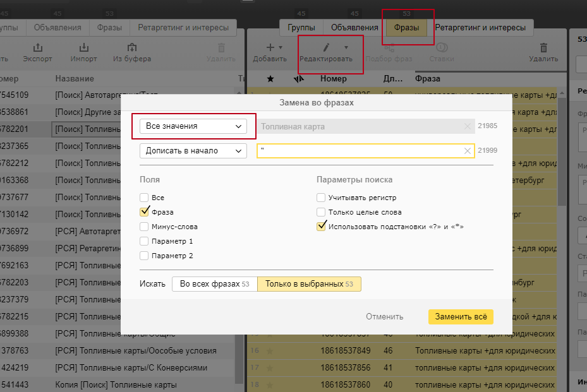The height and width of the screenshot is (392, 587).
Task: Uncheck the 'Фраза' checkbox
Action: tap(144, 212)
